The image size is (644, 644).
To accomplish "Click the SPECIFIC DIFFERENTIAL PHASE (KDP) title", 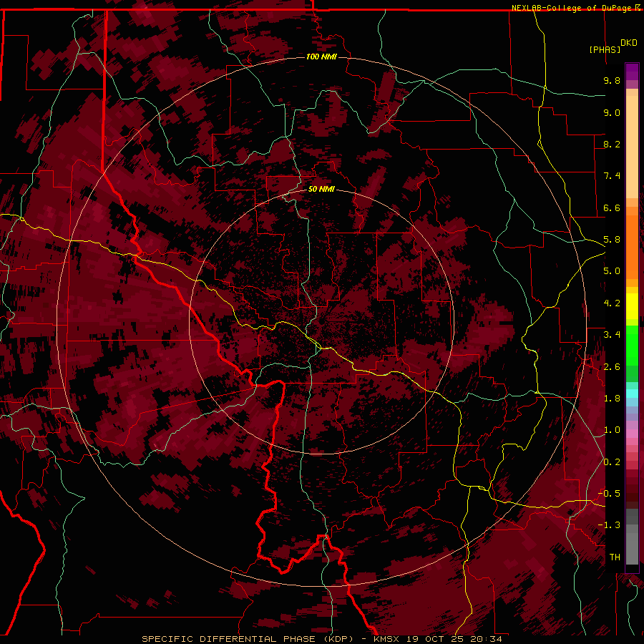I will (x=248, y=639).
